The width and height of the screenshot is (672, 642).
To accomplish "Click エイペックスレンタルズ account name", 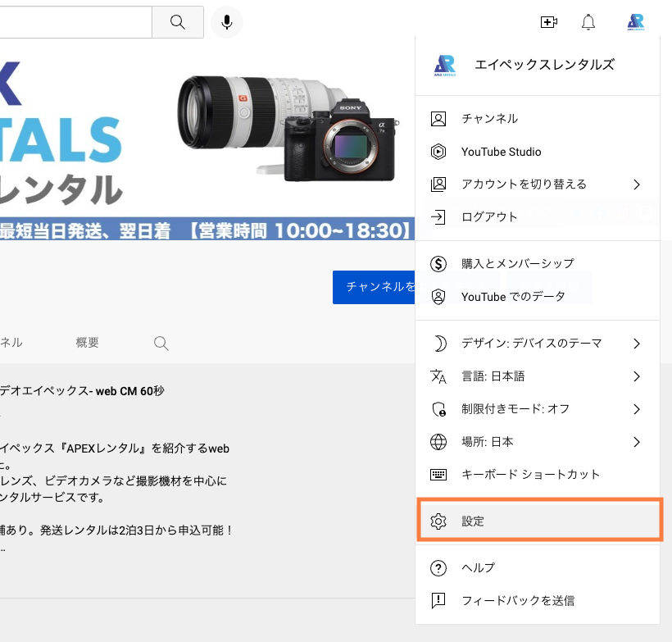I will (544, 65).
